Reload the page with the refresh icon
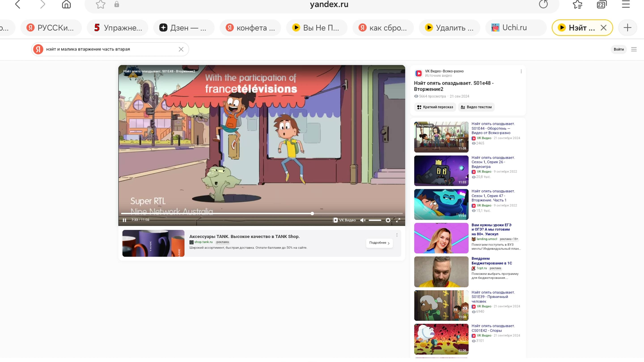Image resolution: width=644 pixels, height=362 pixels. click(543, 4)
